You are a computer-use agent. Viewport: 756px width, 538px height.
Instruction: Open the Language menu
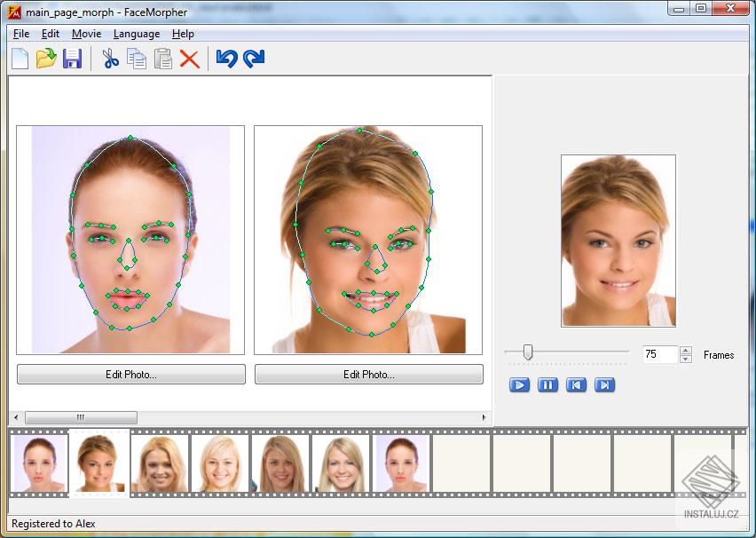click(x=136, y=34)
